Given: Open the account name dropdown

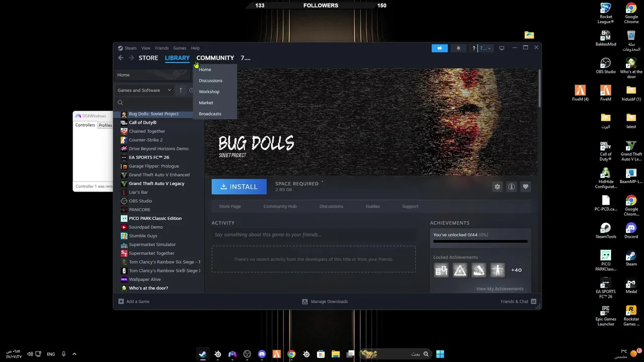Looking at the screenshot, I should coord(485,48).
